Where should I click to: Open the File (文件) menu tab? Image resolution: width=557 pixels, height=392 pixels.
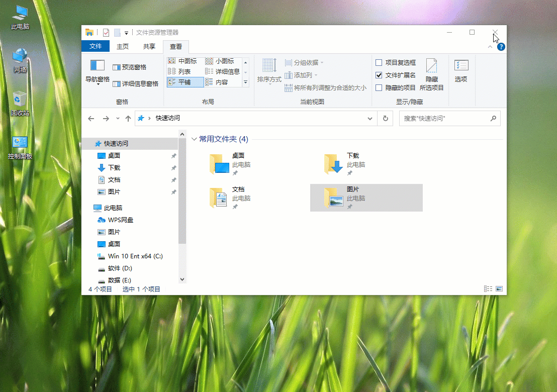[x=96, y=47]
